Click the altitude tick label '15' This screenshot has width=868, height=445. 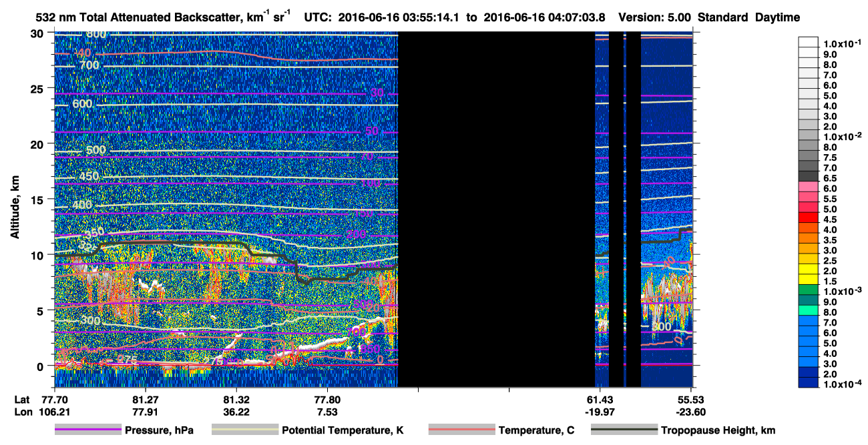click(38, 199)
